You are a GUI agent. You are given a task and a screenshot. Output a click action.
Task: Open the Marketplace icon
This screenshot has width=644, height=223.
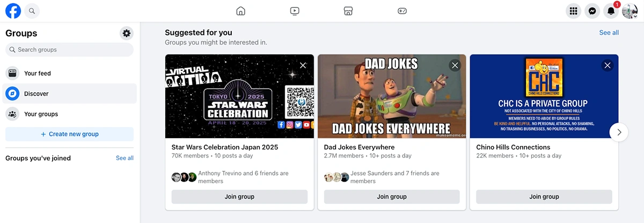point(348,11)
